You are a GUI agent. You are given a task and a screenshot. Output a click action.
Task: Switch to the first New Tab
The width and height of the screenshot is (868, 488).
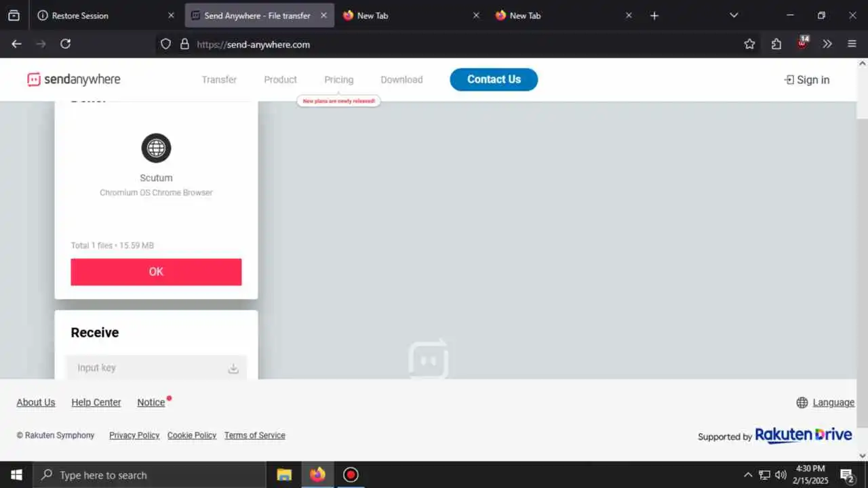click(x=410, y=15)
